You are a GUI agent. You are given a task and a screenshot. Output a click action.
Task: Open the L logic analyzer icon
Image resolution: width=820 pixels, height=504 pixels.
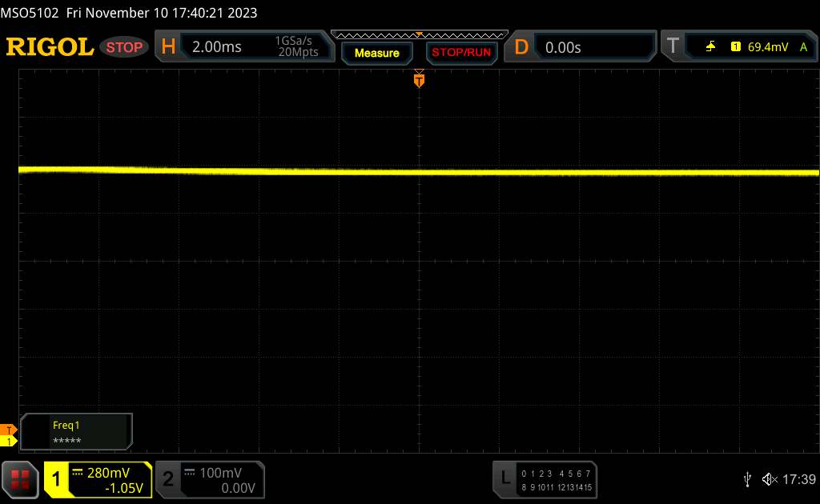point(504,478)
